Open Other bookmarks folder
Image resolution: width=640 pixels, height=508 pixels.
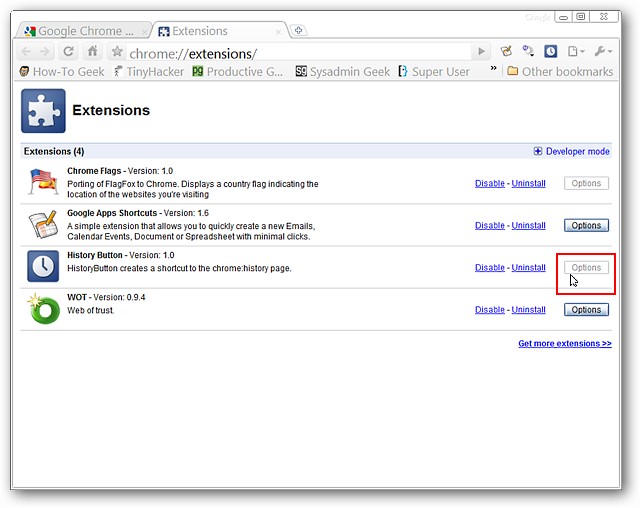click(560, 72)
